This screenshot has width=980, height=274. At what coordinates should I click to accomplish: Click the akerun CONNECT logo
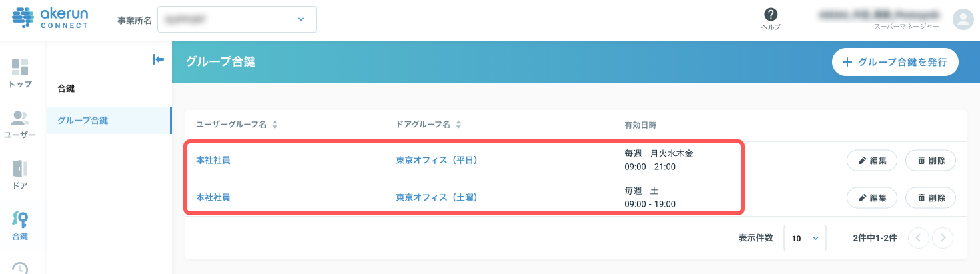point(50,19)
